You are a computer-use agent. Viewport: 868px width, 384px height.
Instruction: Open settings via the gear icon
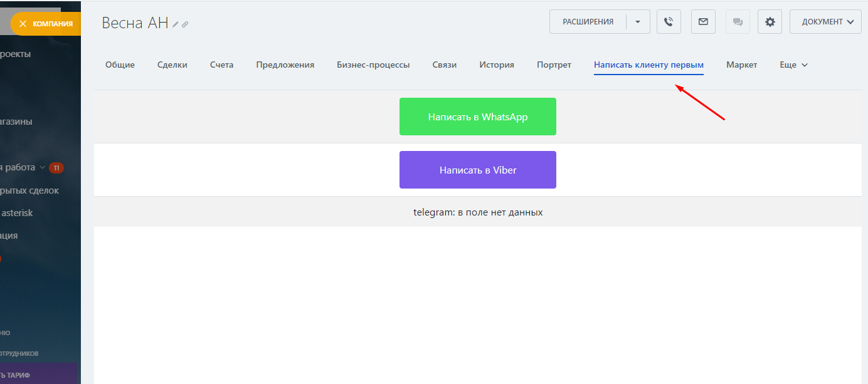tap(770, 22)
